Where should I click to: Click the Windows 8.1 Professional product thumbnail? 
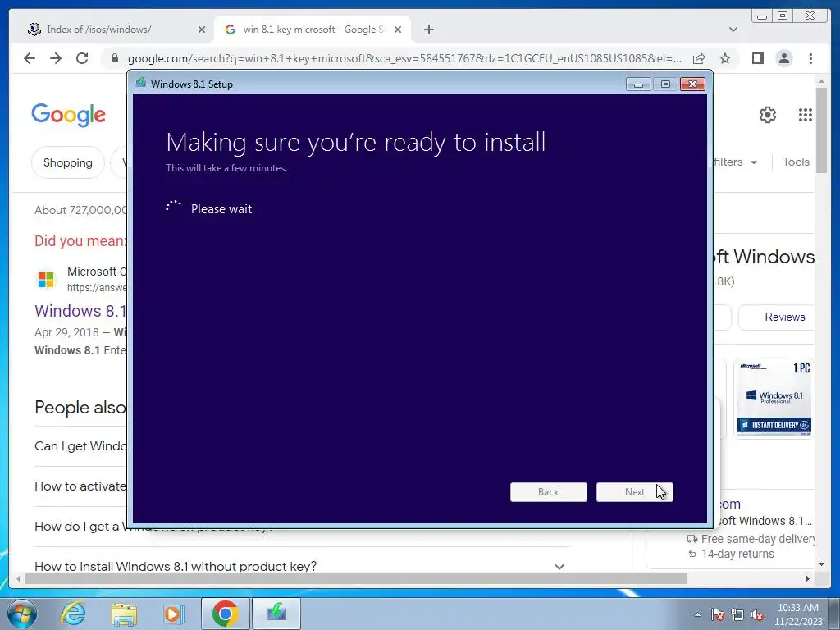pyautogui.click(x=774, y=398)
